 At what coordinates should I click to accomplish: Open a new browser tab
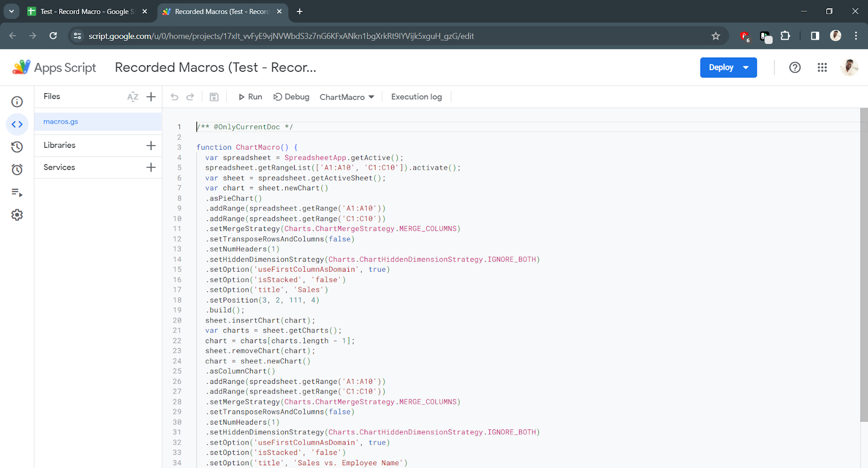(x=299, y=11)
